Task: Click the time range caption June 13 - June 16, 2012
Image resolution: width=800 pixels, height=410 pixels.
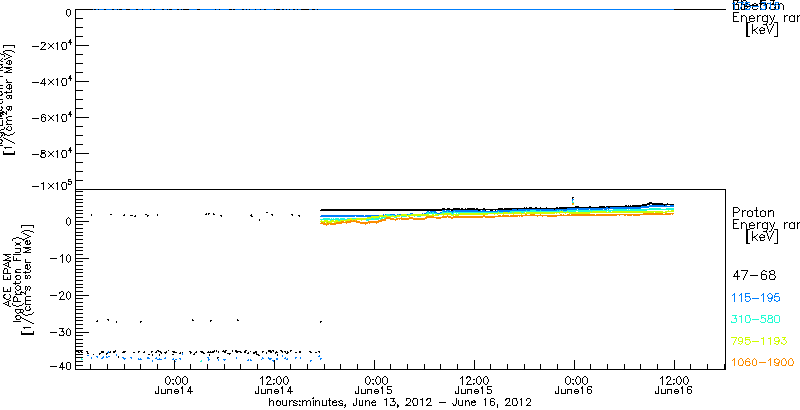Action: (401, 403)
